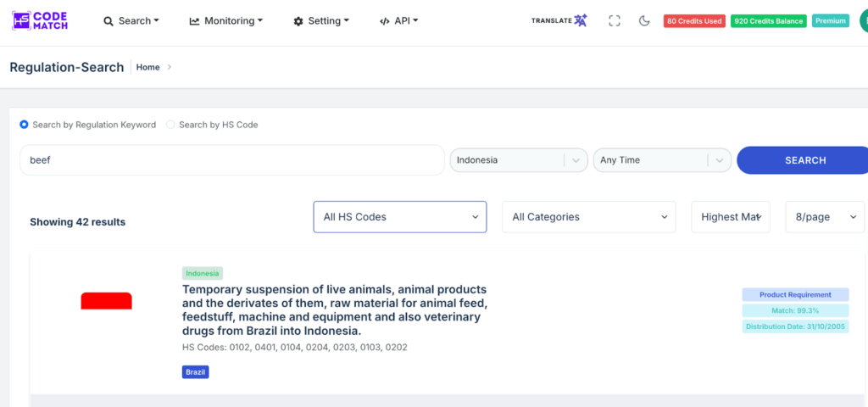Expand the All Categories dropdown
Image resolution: width=868 pixels, height=407 pixels.
click(x=589, y=217)
